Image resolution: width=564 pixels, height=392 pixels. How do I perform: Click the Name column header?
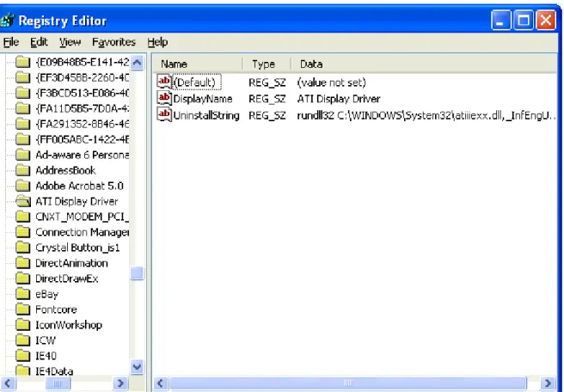199,64
